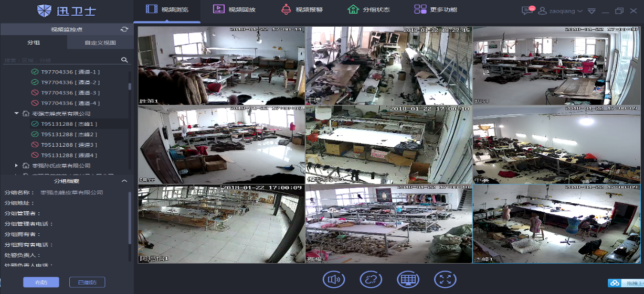Open the zaoqiang user dropdown
This screenshot has width=644, height=294.
point(561,11)
